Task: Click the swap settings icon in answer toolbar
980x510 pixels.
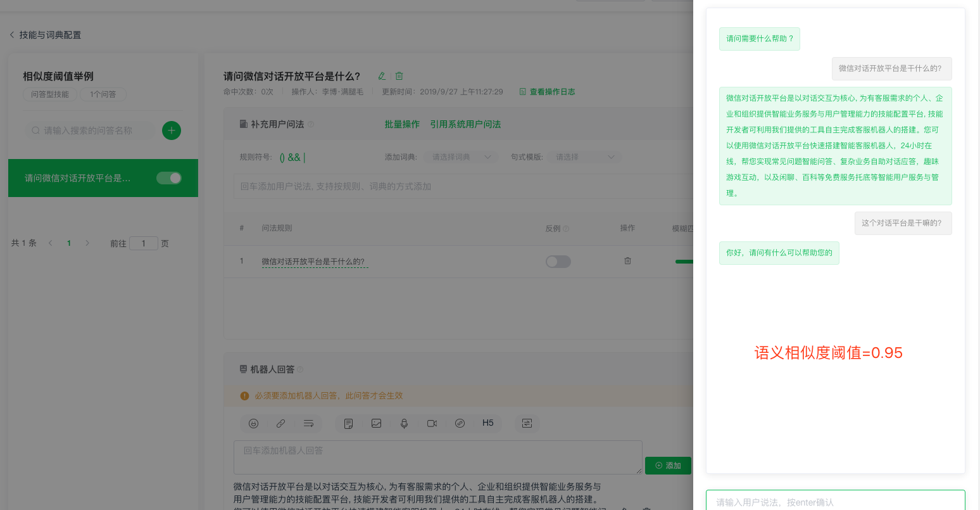Action: (527, 423)
